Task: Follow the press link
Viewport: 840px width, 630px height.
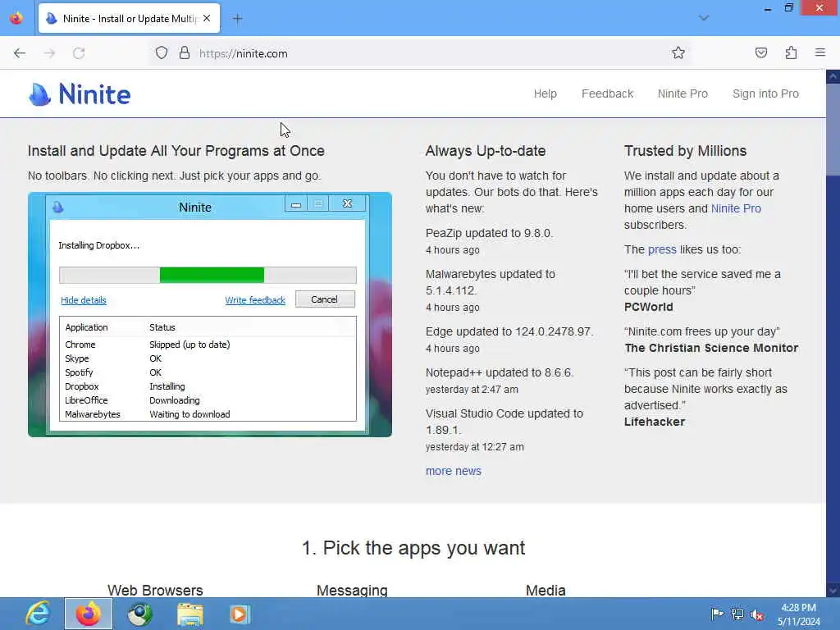Action: pyautogui.click(x=662, y=249)
